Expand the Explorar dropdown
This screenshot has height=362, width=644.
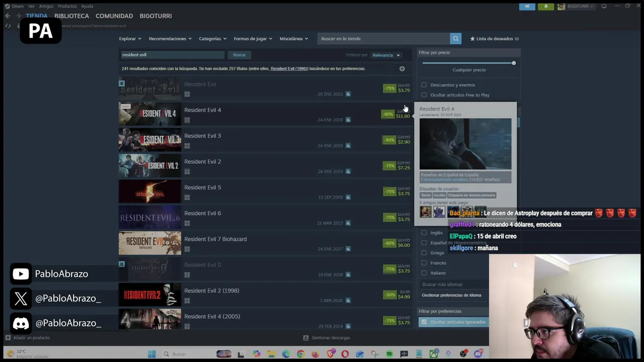pyautogui.click(x=130, y=39)
